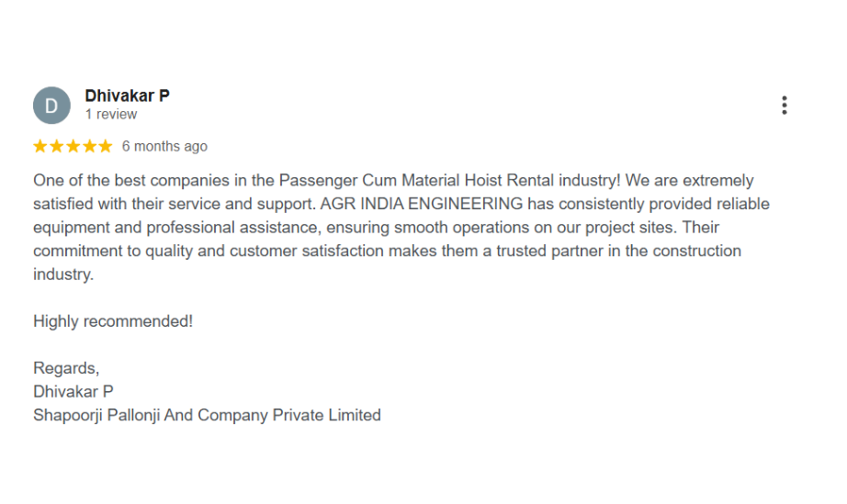Click the "6 months ago" timestamp
Screen dimensions: 847x504
click(164, 147)
